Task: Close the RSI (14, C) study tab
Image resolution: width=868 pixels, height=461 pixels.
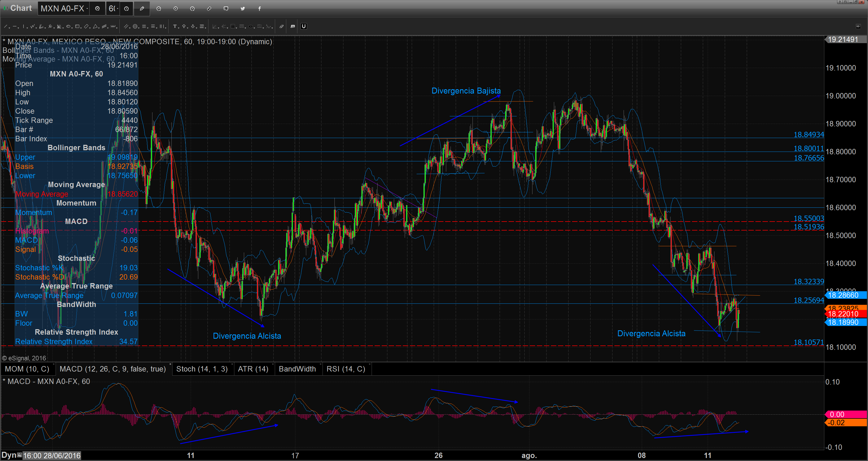Action: tap(370, 364)
